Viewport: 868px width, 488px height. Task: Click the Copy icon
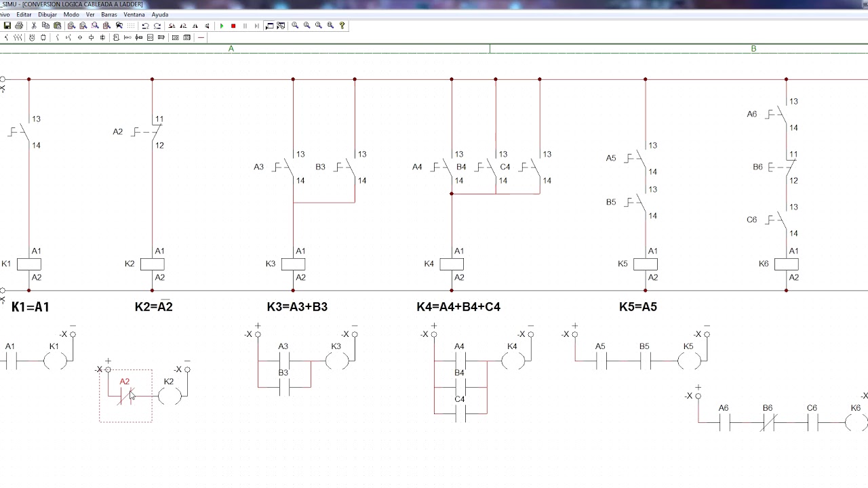[x=45, y=26]
